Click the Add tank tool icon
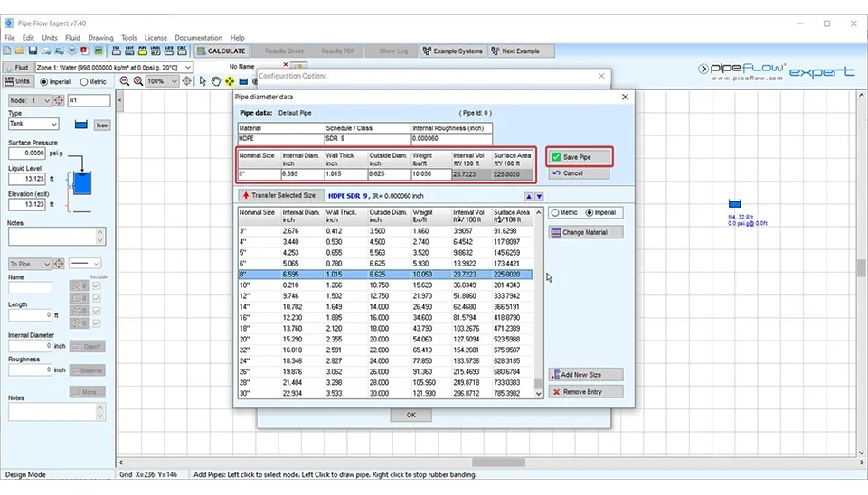The height and width of the screenshot is (495, 868). (x=244, y=81)
